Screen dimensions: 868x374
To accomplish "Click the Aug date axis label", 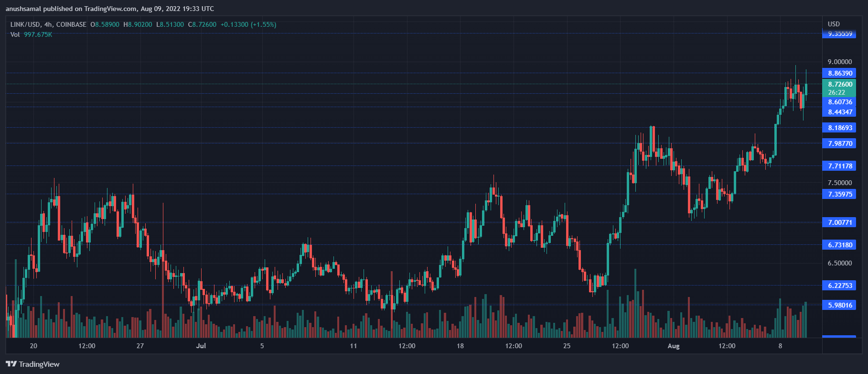I will [x=673, y=346].
